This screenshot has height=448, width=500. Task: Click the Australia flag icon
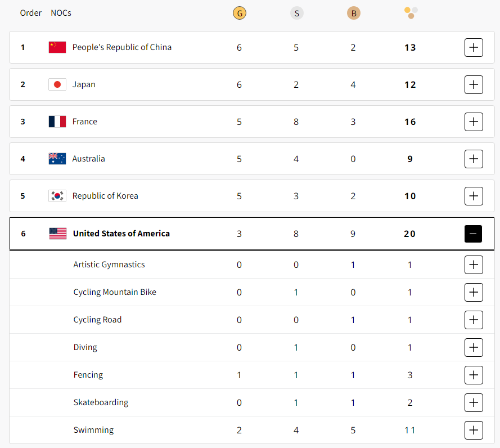(57, 159)
